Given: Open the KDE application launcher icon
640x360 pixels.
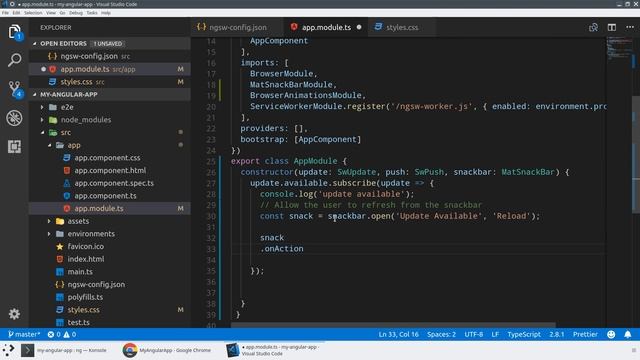Looking at the screenshot, I should [x=8, y=350].
